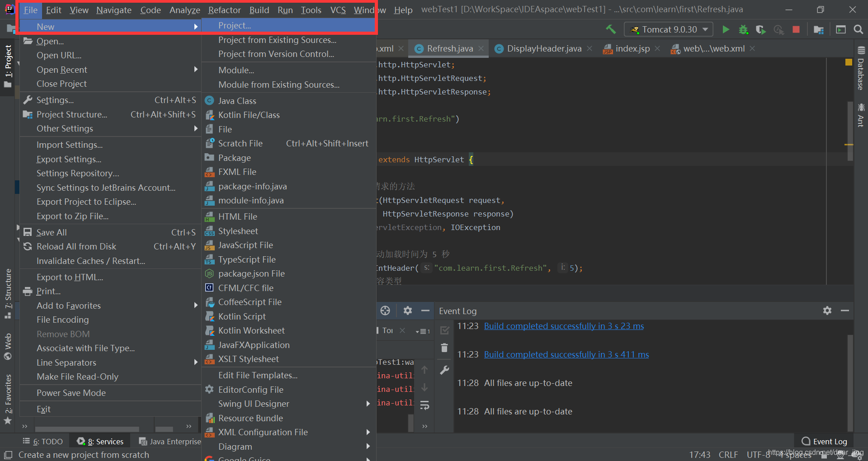Stop the server with red square
The height and width of the screenshot is (461, 868).
(x=796, y=29)
